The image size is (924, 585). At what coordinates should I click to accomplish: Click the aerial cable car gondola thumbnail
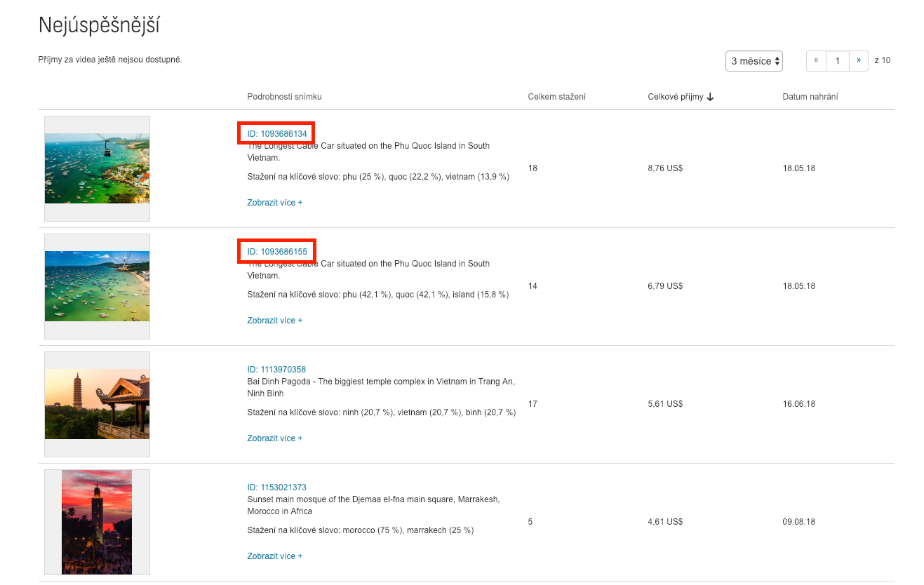(x=97, y=168)
